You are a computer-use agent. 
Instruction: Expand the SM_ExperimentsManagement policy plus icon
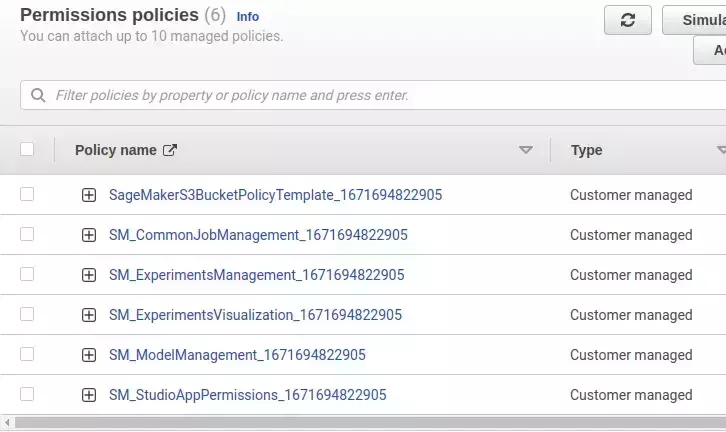pyautogui.click(x=89, y=275)
